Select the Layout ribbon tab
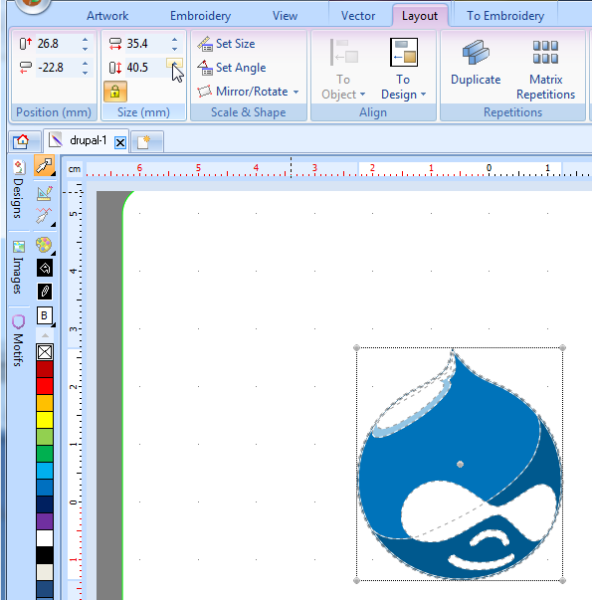The height and width of the screenshot is (600, 592). coord(420,16)
